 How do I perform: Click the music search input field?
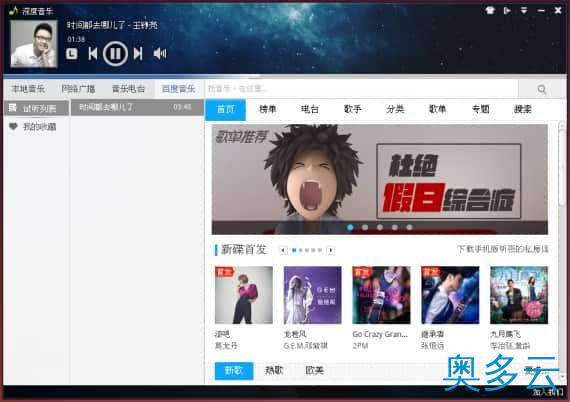tap(361, 89)
